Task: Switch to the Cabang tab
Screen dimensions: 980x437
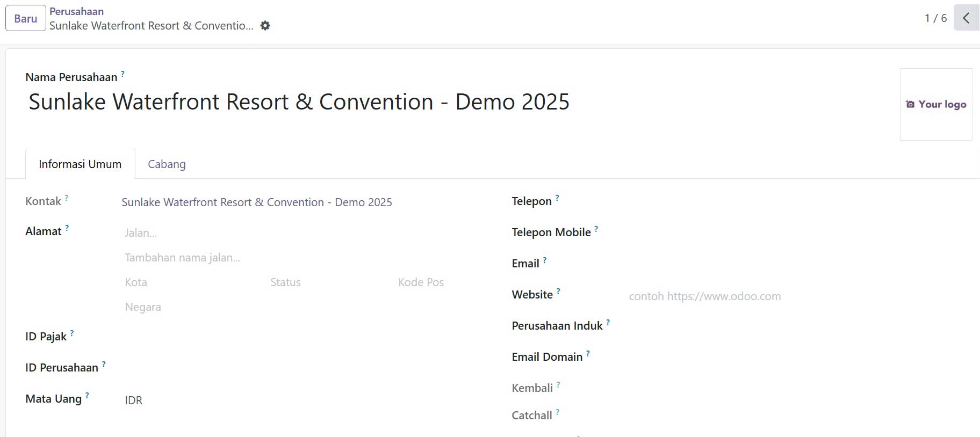Action: coord(167,164)
